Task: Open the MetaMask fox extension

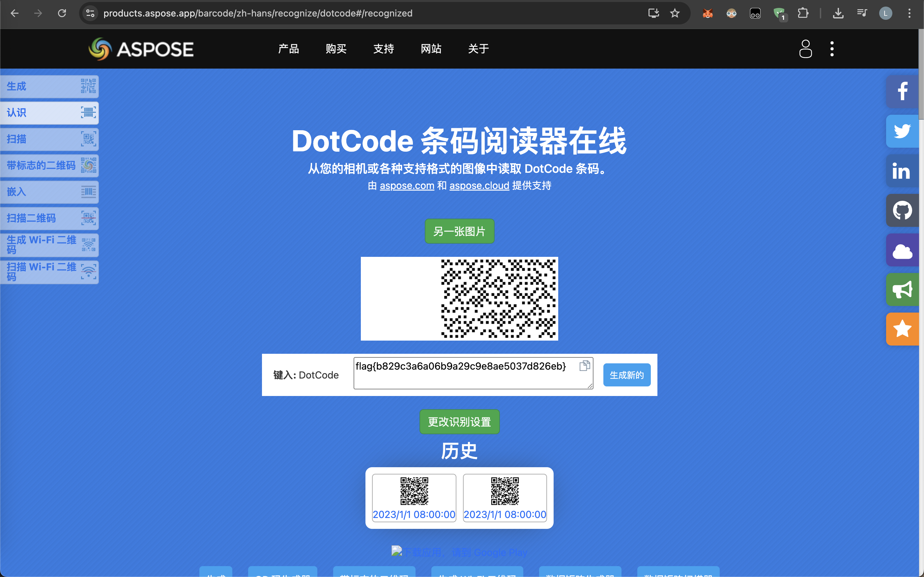Action: point(708,14)
